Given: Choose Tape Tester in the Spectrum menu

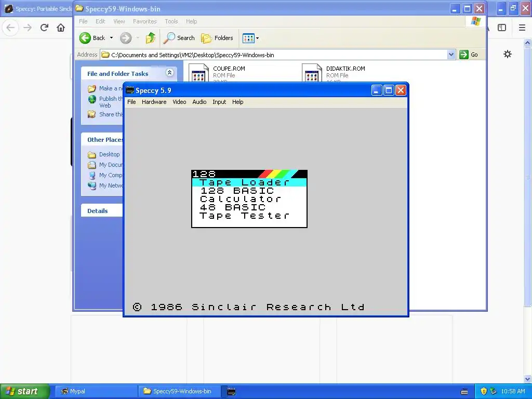Looking at the screenshot, I should pyautogui.click(x=245, y=216).
